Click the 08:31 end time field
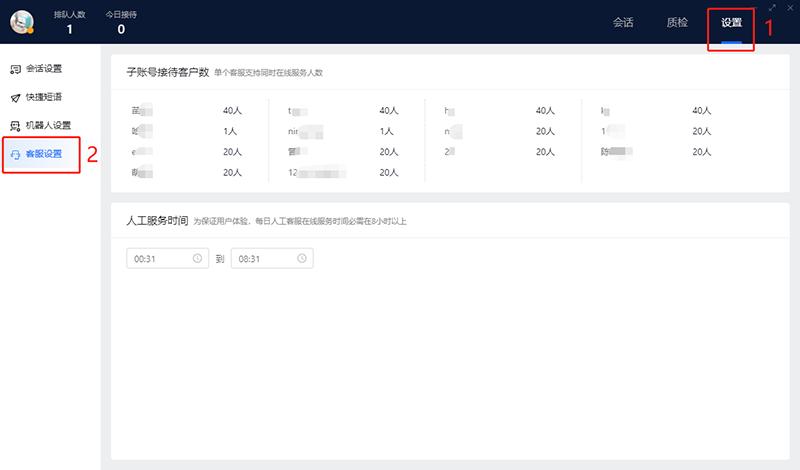This screenshot has height=470, width=800. click(x=264, y=259)
